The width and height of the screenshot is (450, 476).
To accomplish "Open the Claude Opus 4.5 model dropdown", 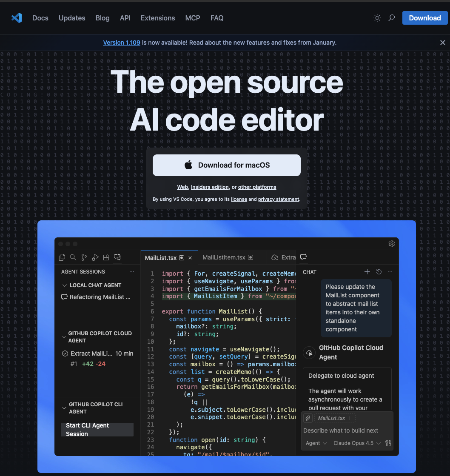I will (357, 443).
